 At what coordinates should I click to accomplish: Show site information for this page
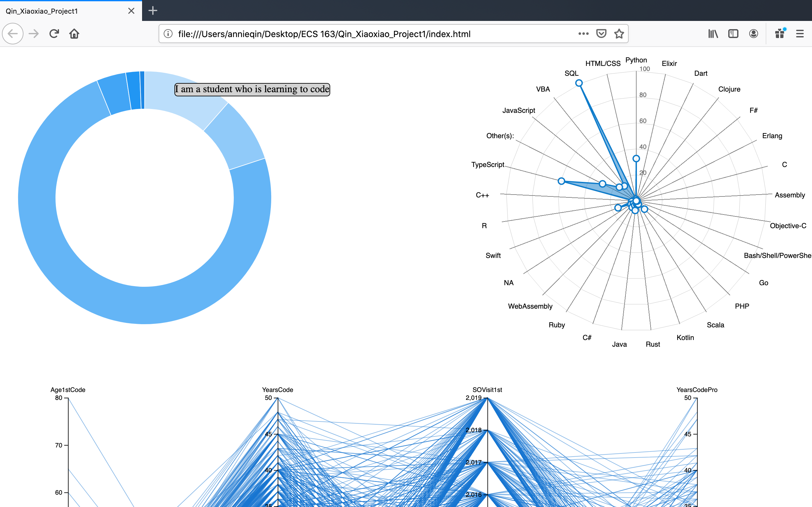coord(168,34)
